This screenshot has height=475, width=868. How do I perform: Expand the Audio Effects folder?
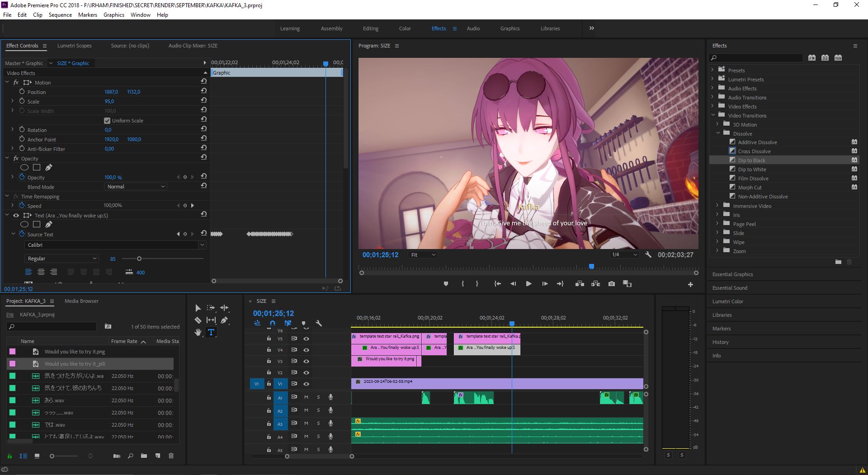712,88
